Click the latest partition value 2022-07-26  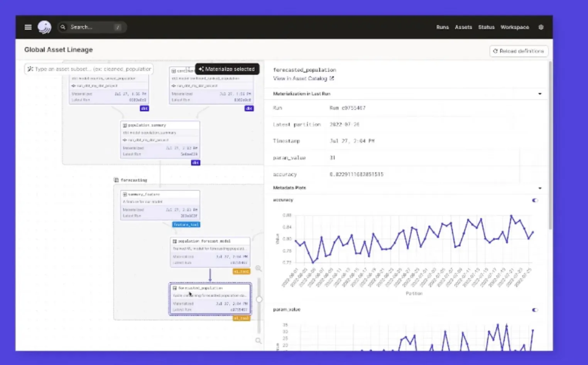pyautogui.click(x=344, y=125)
